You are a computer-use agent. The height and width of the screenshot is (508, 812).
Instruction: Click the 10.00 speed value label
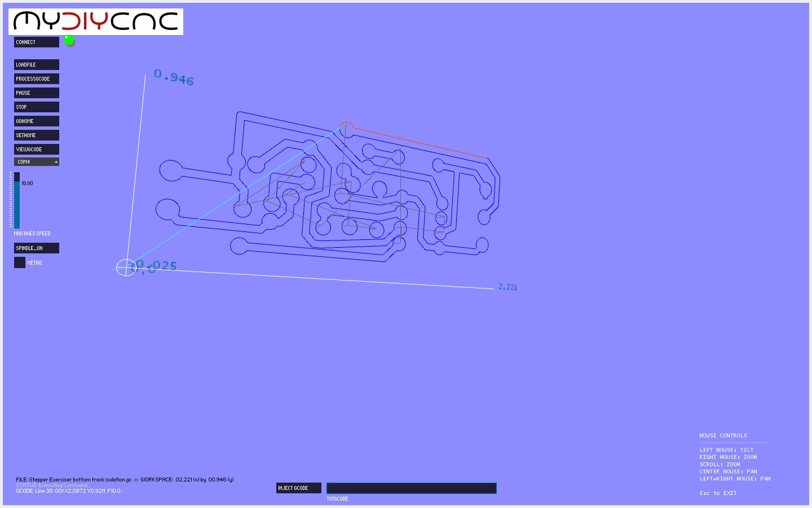[27, 183]
